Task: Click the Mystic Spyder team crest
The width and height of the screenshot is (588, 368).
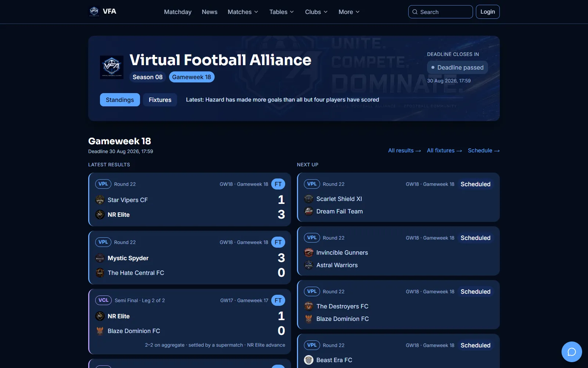Action: [x=100, y=258]
